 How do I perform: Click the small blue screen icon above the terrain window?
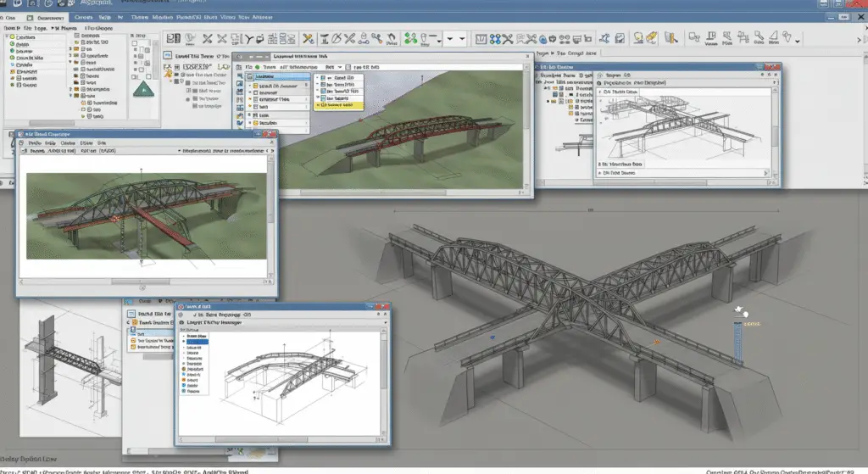[167, 55]
